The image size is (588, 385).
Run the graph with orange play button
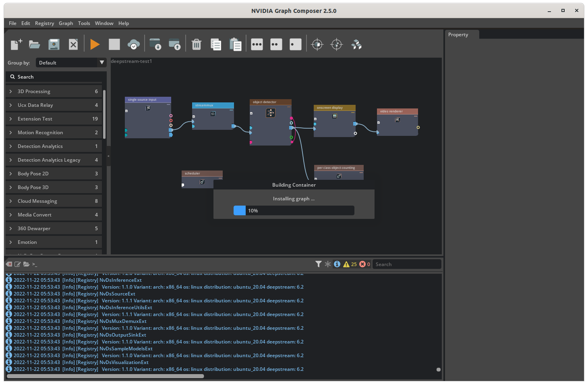coord(95,44)
